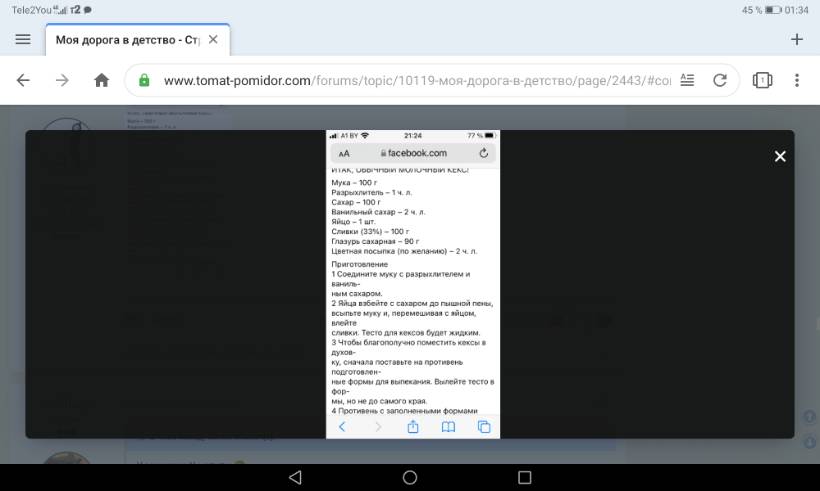Open Android recent apps square button
Image resolution: width=820 pixels, height=491 pixels.
(525, 477)
